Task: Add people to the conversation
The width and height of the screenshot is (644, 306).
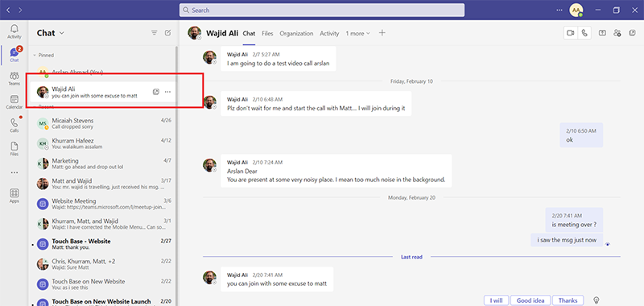Action: tap(617, 33)
